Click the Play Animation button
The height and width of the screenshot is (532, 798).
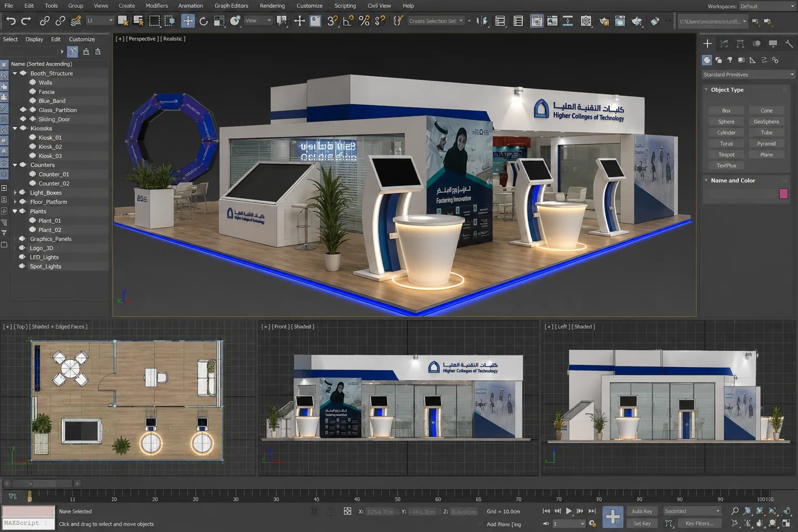coord(569,511)
